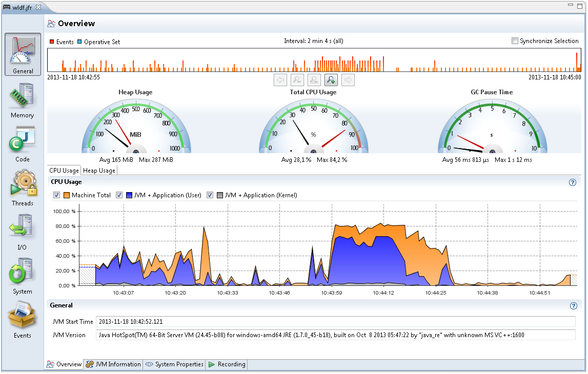Toggle JVM + Application (User) checkbox
This screenshot has height=374, width=588.
[x=119, y=195]
